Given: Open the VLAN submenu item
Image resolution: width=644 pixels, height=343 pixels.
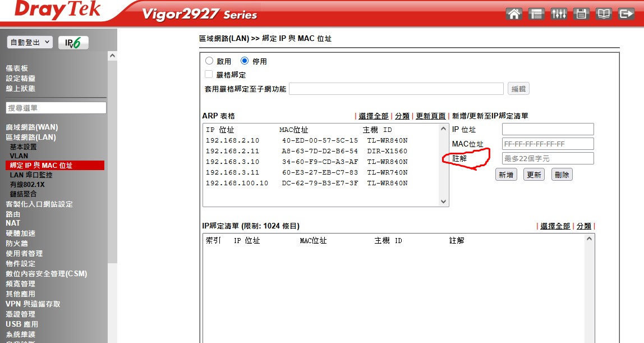Looking at the screenshot, I should [19, 156].
